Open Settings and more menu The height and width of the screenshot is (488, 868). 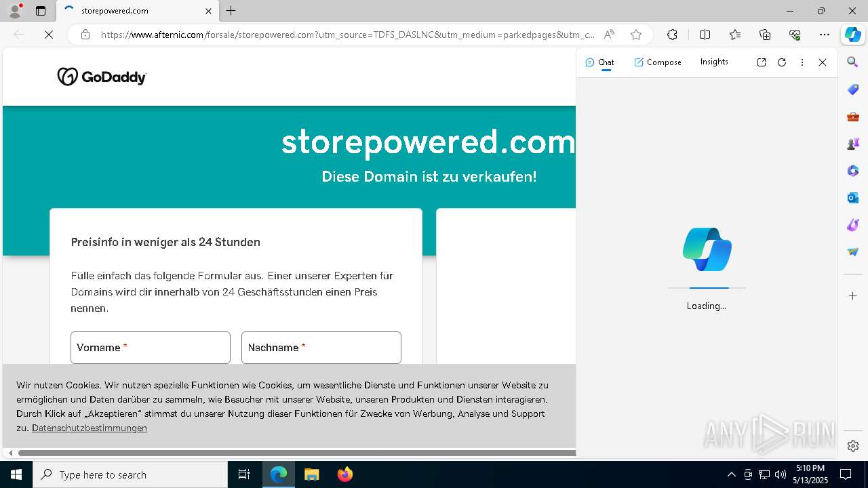tap(825, 35)
